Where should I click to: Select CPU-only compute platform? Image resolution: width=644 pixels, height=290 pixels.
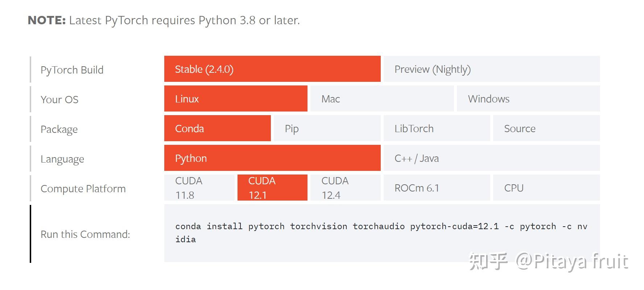[546, 188]
